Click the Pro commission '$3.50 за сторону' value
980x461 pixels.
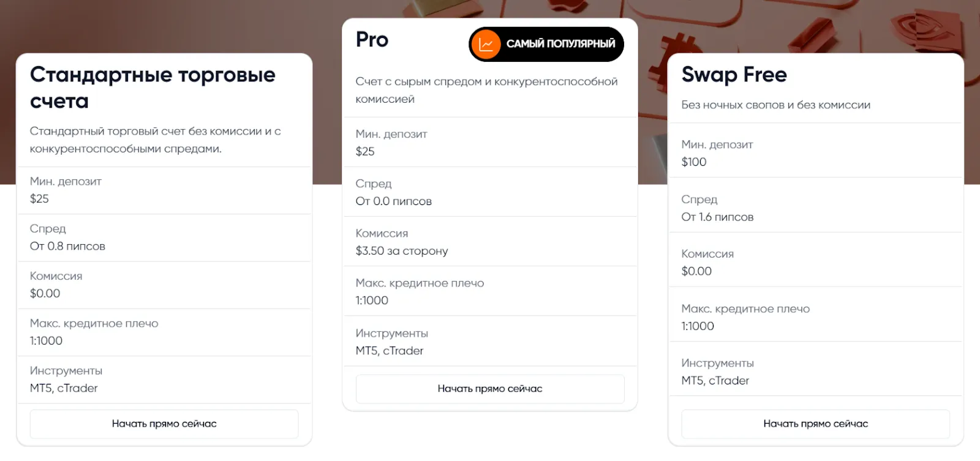pos(402,251)
